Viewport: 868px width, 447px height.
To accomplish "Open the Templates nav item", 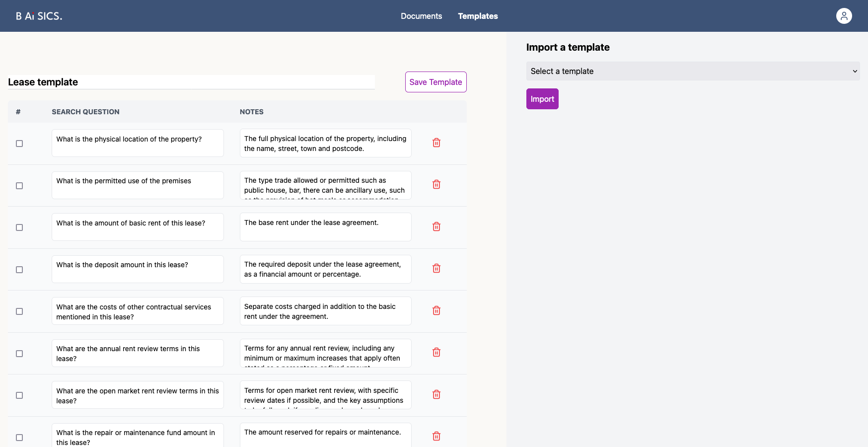I will coord(478,16).
